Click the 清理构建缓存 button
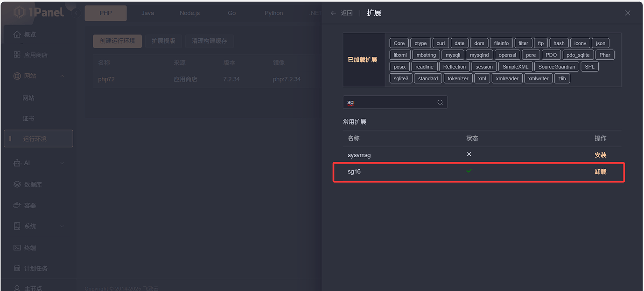The width and height of the screenshot is (644, 291). (210, 41)
